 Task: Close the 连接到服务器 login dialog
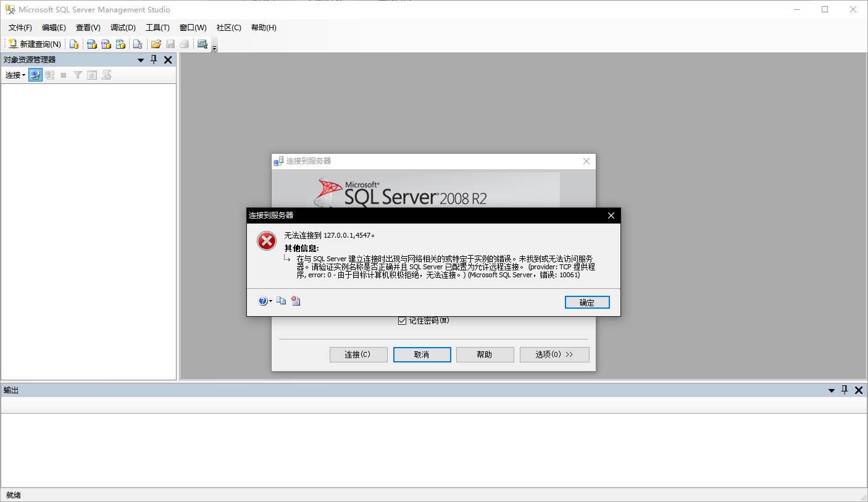(586, 161)
